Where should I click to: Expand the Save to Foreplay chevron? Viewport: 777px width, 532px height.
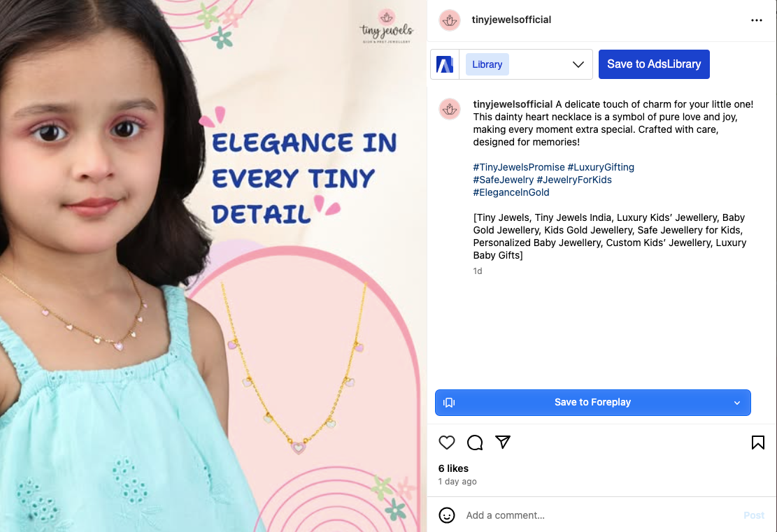737,403
